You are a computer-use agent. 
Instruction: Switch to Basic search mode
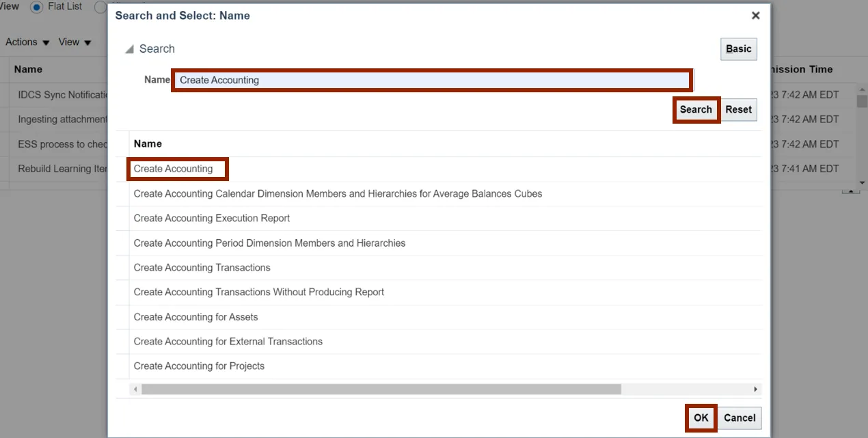[738, 49]
